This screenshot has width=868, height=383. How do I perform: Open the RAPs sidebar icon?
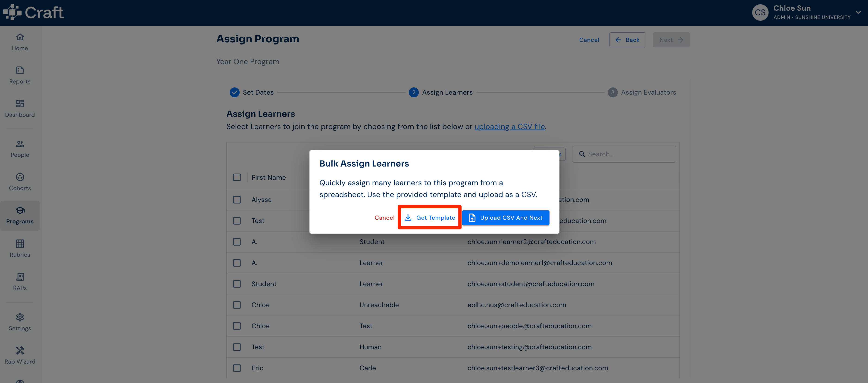pos(20,277)
